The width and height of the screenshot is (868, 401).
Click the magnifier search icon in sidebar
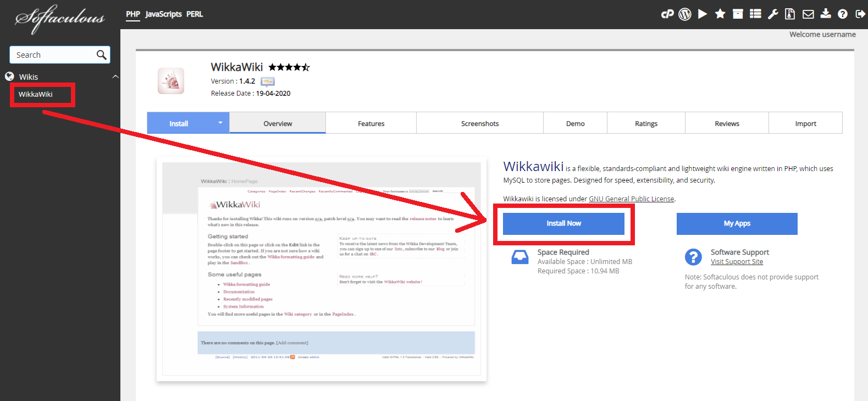pos(102,55)
